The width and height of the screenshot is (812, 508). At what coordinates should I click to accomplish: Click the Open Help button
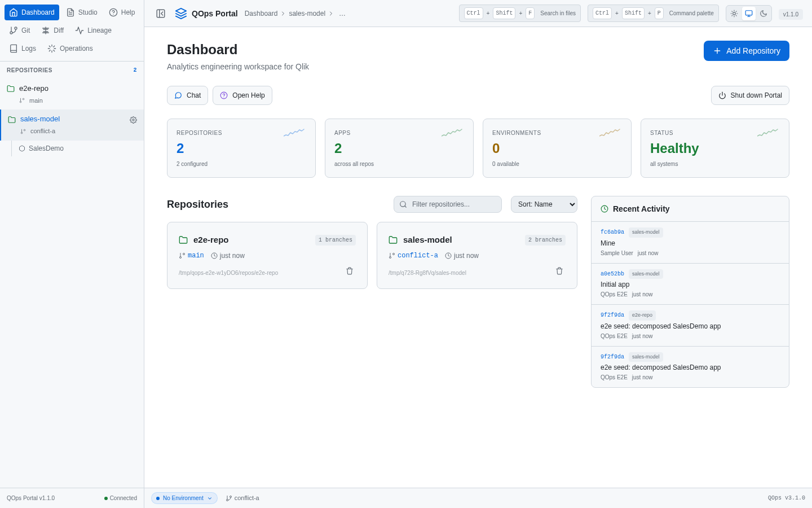click(242, 95)
